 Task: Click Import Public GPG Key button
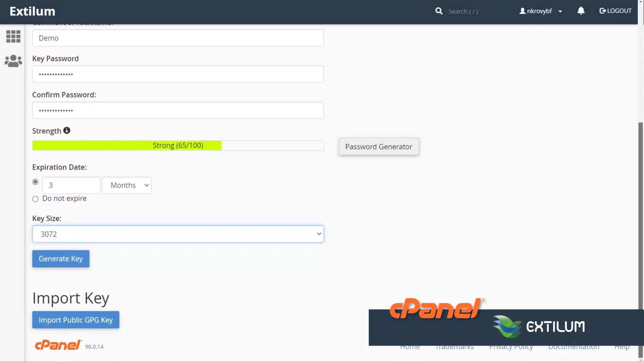76,320
